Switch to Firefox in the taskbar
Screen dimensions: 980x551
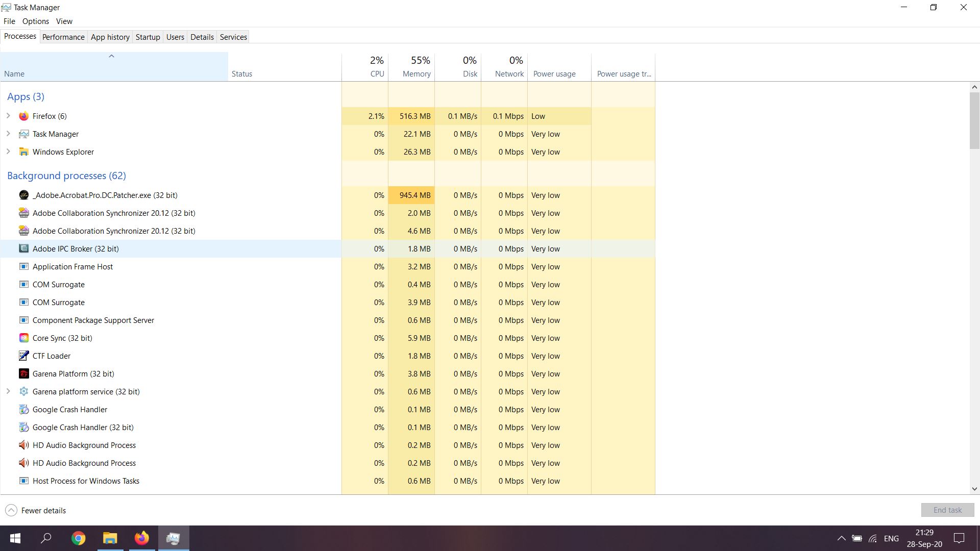pos(141,538)
